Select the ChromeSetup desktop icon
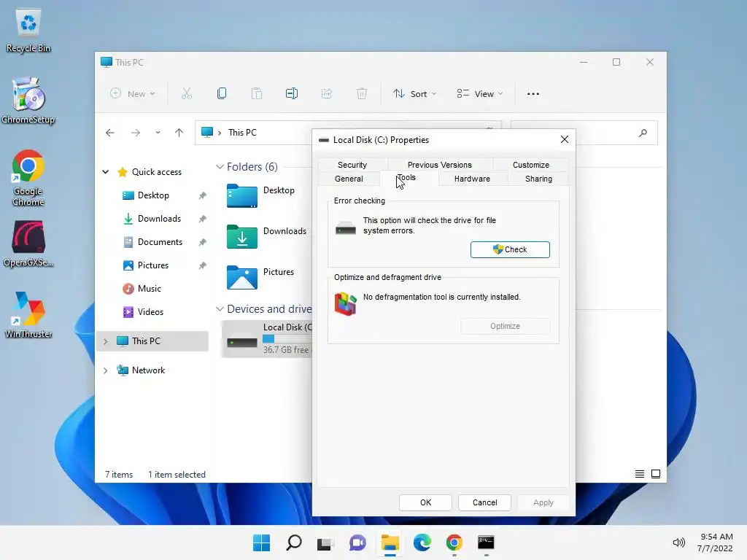747x560 pixels. [x=28, y=101]
